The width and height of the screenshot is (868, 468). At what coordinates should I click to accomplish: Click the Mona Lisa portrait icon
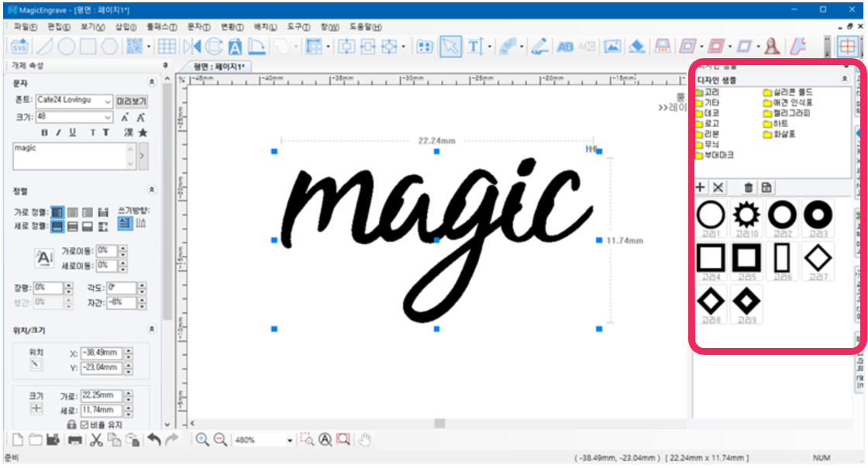click(772, 46)
